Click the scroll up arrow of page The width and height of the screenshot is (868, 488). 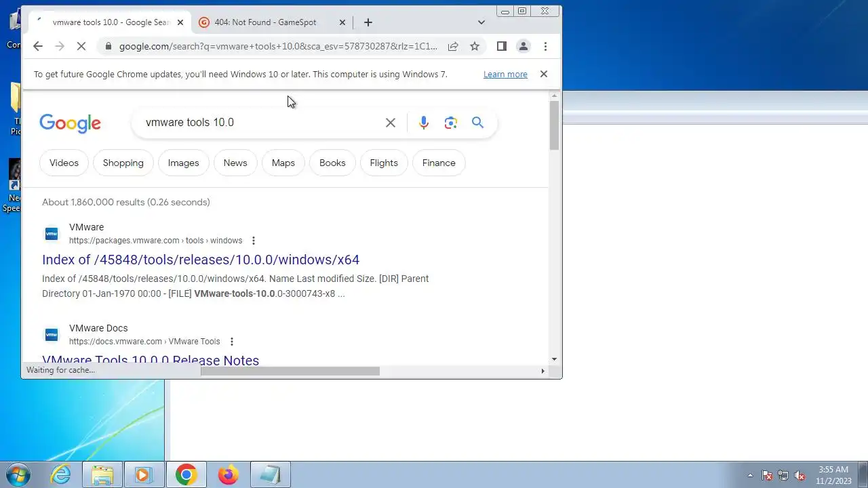555,97
